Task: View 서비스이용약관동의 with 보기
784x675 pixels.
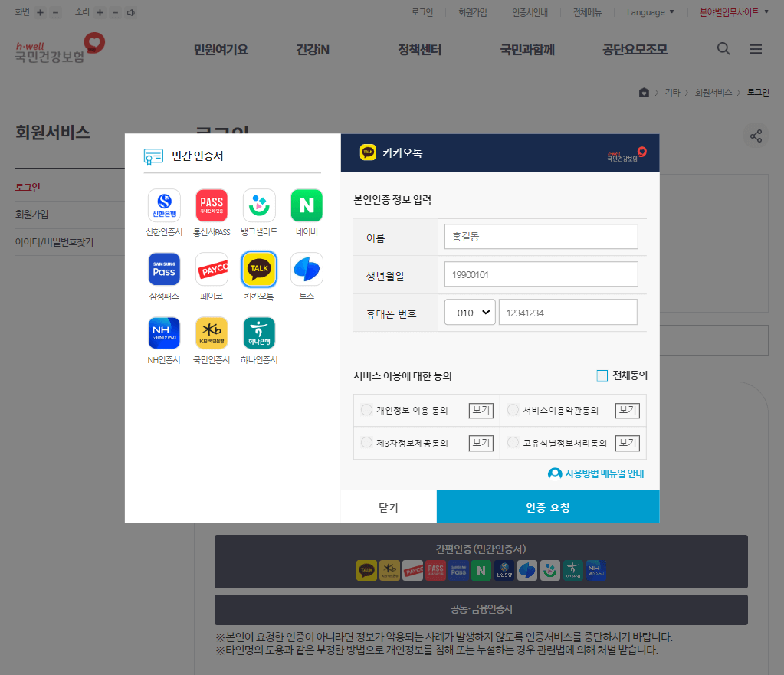Action: tap(628, 410)
